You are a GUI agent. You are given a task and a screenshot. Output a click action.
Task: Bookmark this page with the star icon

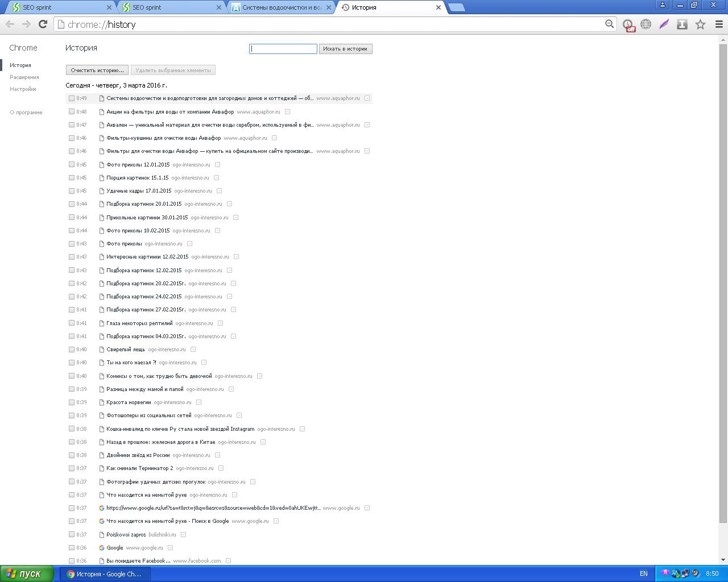click(x=701, y=24)
